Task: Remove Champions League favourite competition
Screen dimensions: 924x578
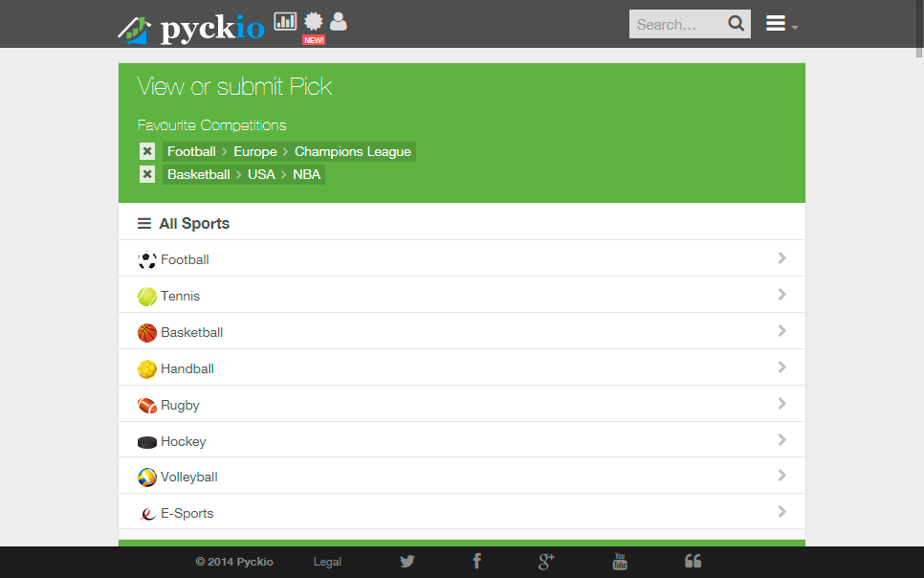Action: coord(147,151)
